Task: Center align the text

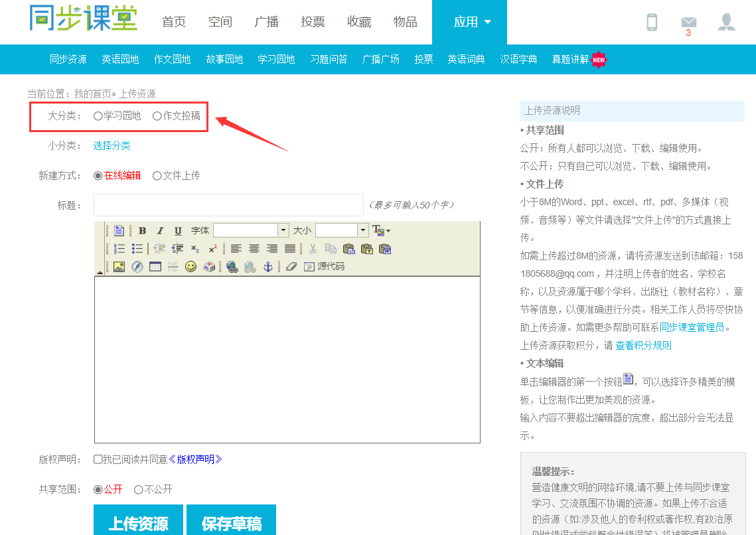Action: pos(254,249)
